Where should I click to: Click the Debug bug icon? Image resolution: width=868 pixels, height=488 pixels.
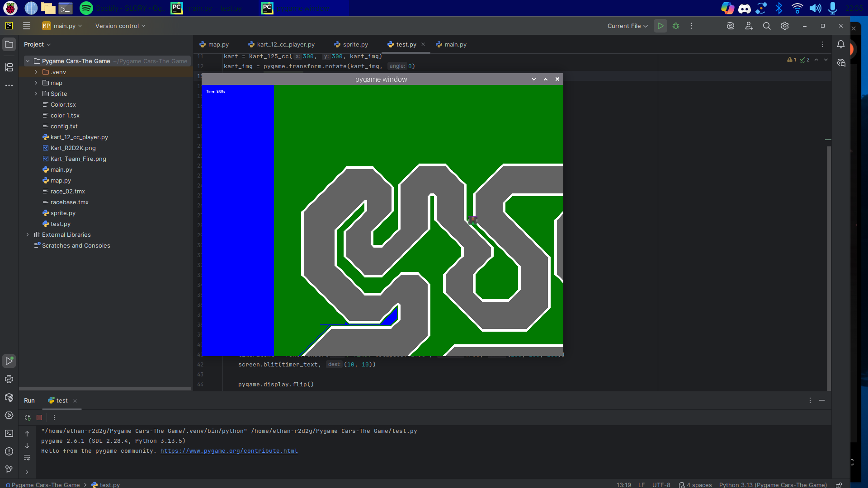676,26
